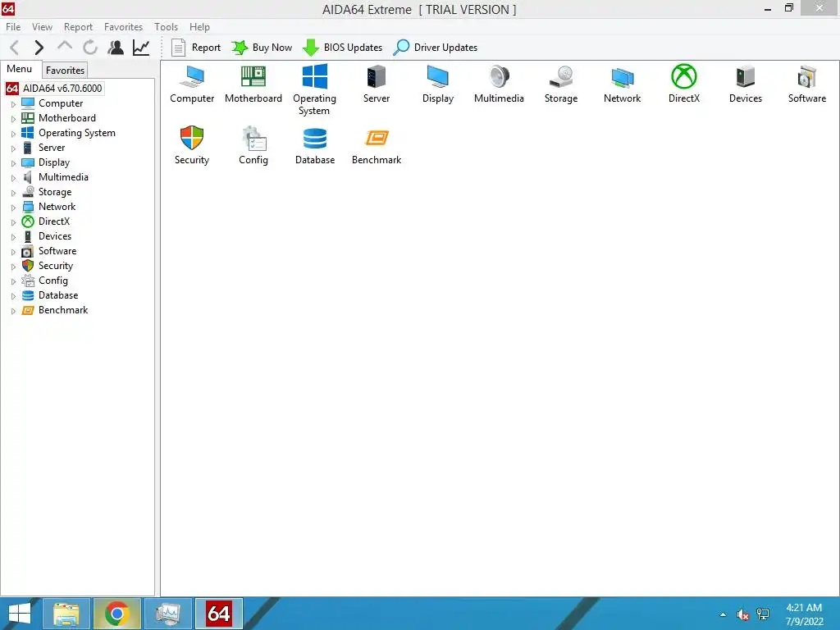Click the Buy Now toolbar button
The image size is (840, 630).
(262, 48)
